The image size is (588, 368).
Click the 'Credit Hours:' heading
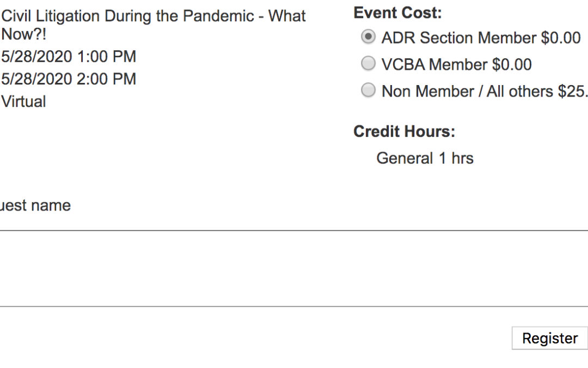coord(404,131)
